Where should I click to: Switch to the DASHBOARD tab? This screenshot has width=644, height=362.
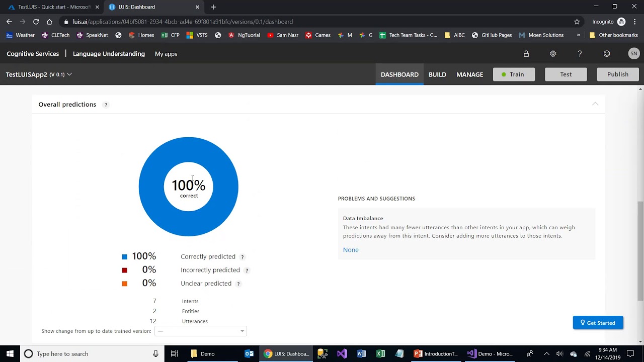(x=399, y=74)
